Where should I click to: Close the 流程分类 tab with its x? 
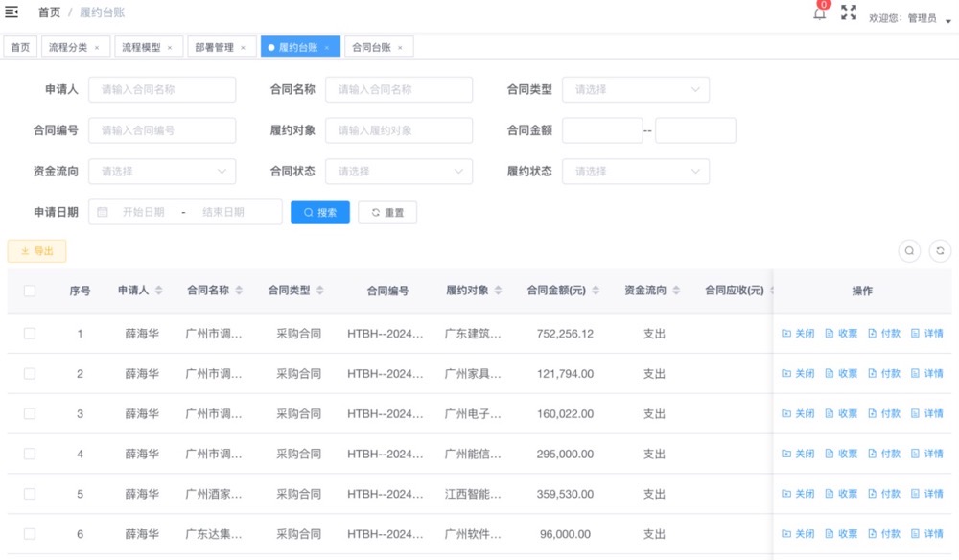[x=97, y=48]
